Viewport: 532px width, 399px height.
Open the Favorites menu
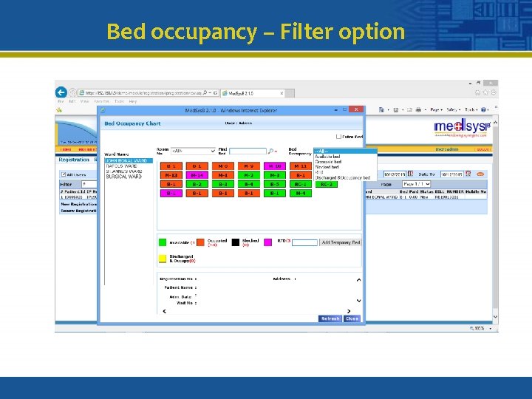point(101,101)
